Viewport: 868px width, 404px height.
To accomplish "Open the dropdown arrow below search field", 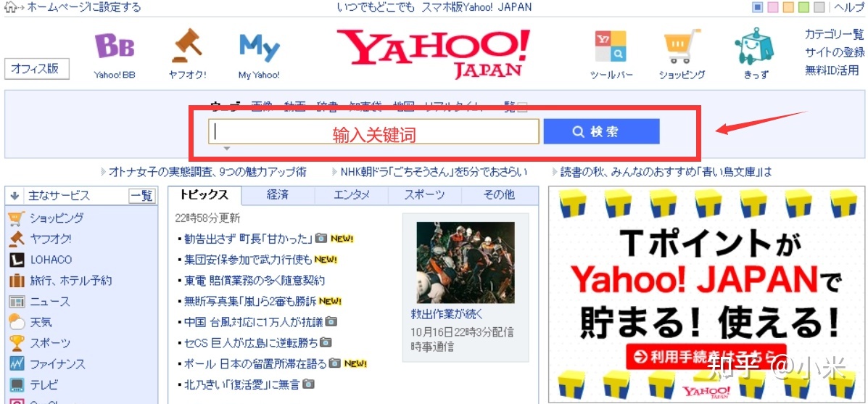I will pos(226,148).
